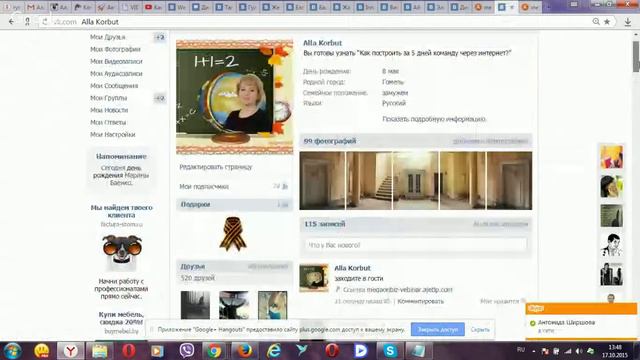Open browser downloads with the arrow icon
The height and width of the screenshot is (360, 640).
tap(628, 22)
